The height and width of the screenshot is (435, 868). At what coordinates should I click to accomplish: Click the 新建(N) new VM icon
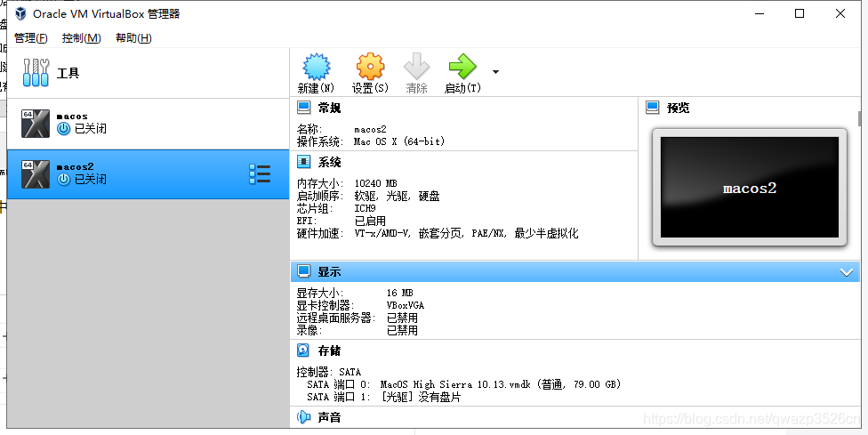[316, 67]
